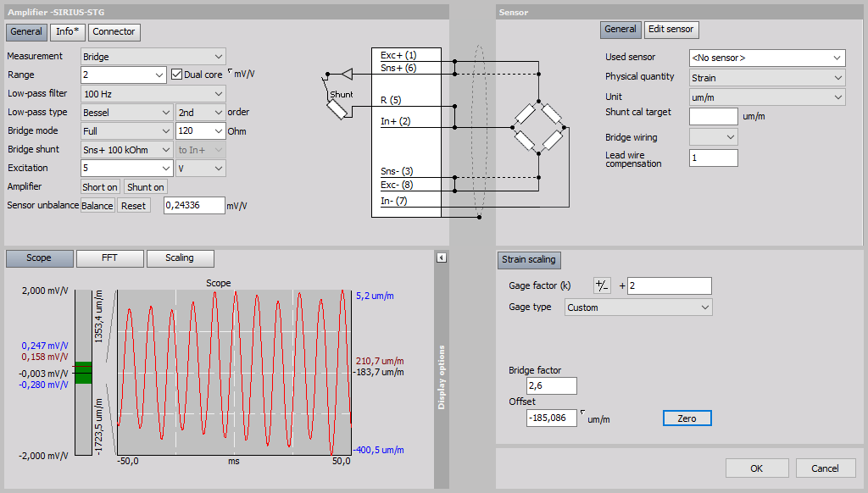
Task: Show the Scope view tab
Action: [39, 258]
